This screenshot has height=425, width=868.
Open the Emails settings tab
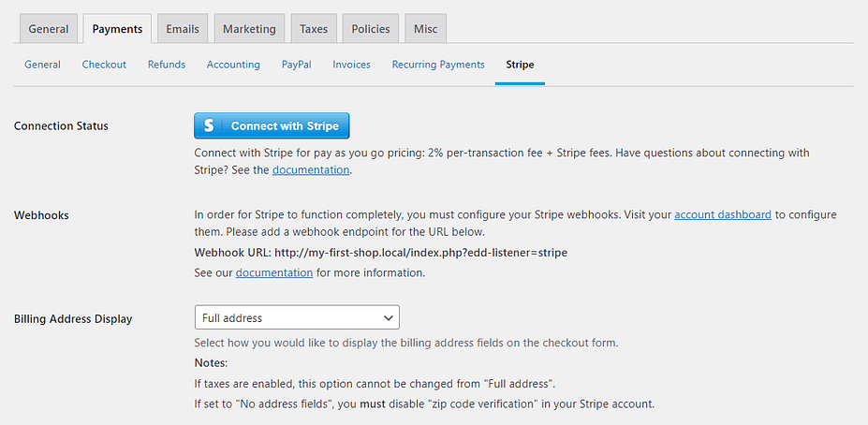(183, 29)
